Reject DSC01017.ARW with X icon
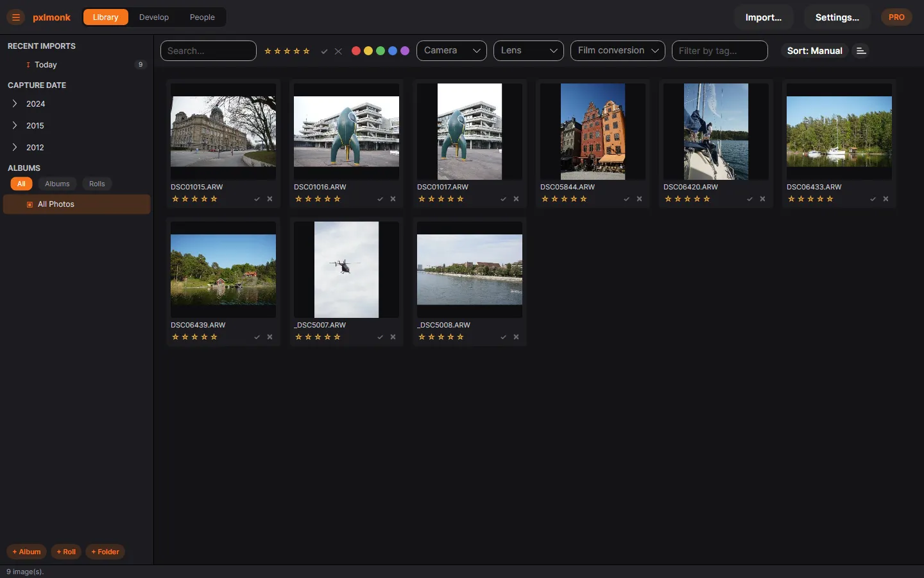Image resolution: width=924 pixels, height=578 pixels. click(516, 199)
